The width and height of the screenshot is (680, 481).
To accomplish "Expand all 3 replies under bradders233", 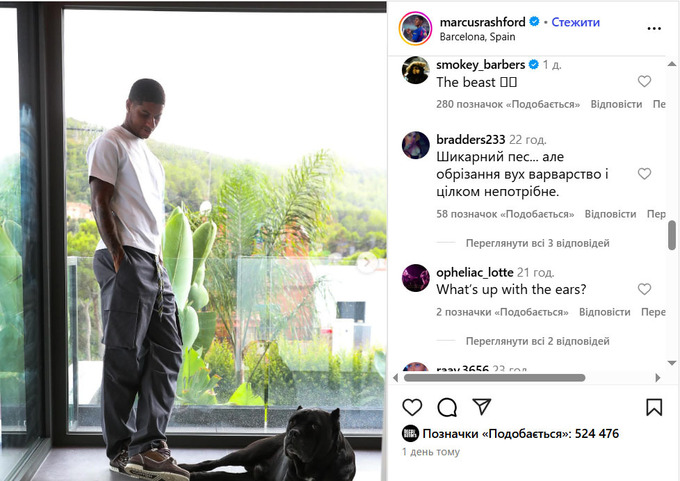I will point(537,243).
